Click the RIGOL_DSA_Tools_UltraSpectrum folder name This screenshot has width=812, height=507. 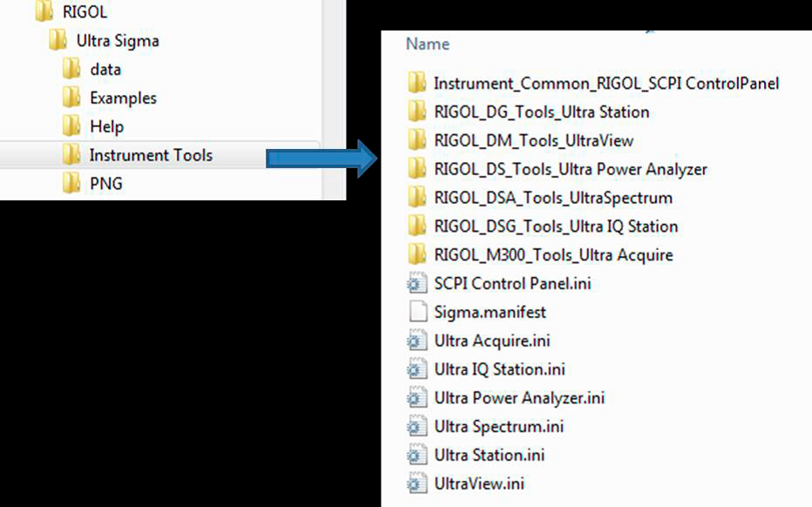(553, 198)
